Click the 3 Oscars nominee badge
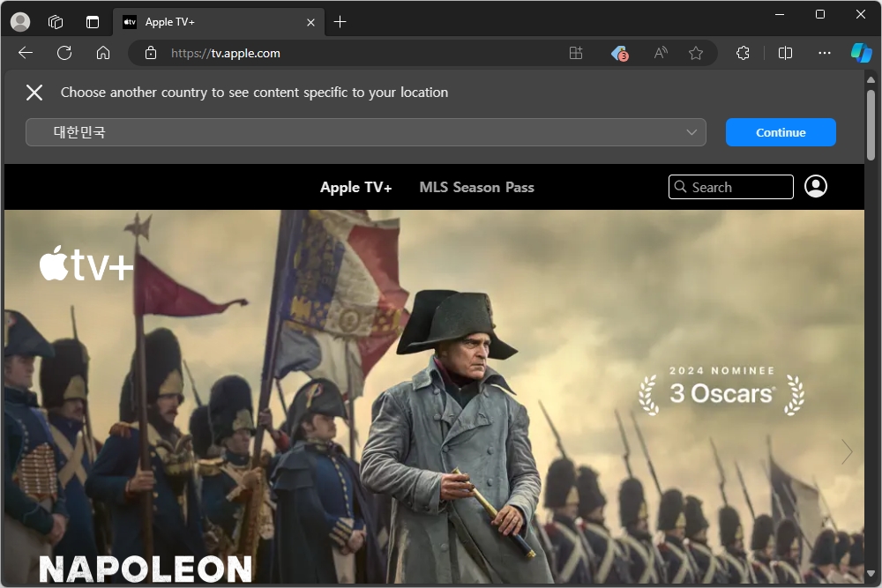This screenshot has width=882, height=588. [721, 390]
